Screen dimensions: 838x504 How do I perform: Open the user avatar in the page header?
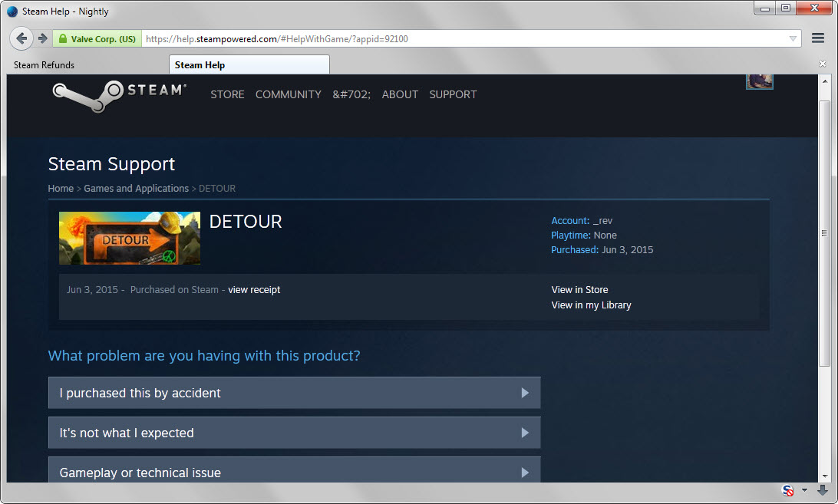click(x=760, y=82)
